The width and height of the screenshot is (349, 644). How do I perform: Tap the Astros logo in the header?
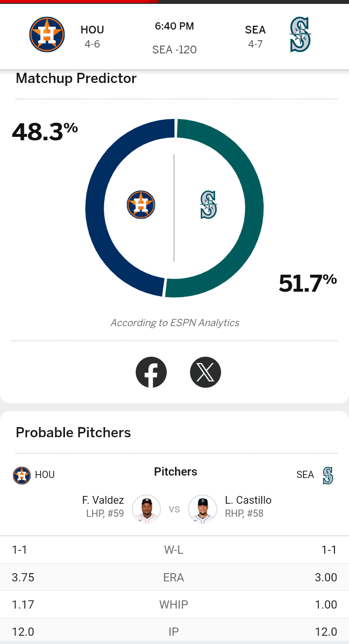pos(47,34)
